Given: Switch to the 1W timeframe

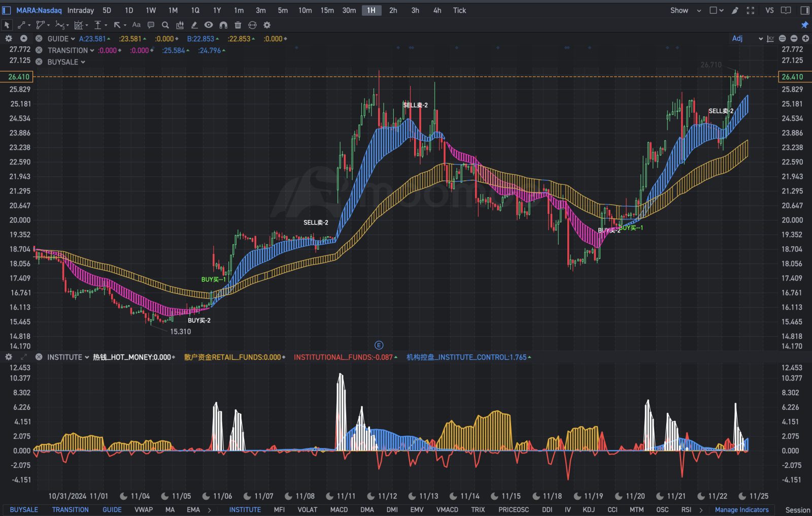Looking at the screenshot, I should click(151, 10).
